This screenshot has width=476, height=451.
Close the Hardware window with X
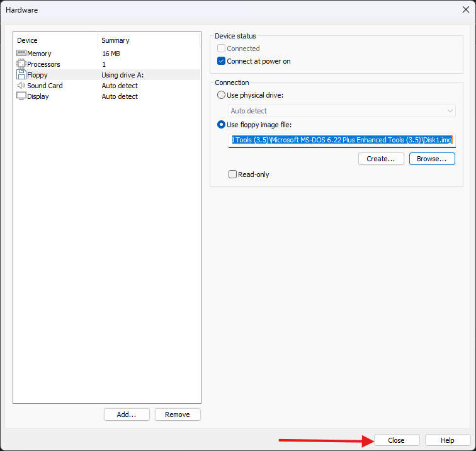465,9
